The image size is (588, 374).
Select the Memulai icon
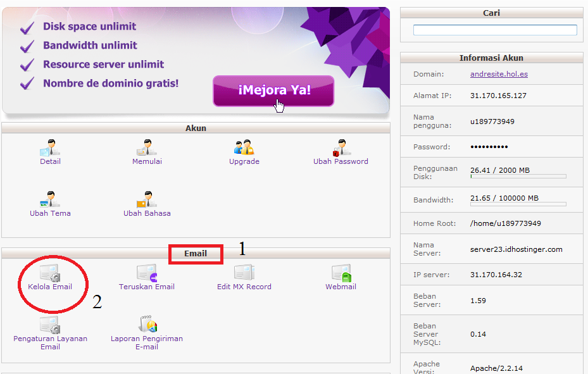tap(146, 152)
